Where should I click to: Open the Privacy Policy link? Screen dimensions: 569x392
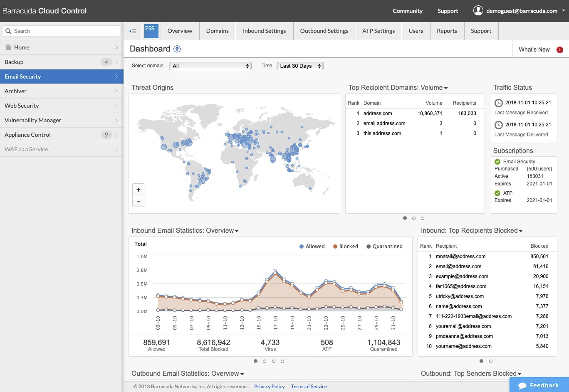(270, 387)
